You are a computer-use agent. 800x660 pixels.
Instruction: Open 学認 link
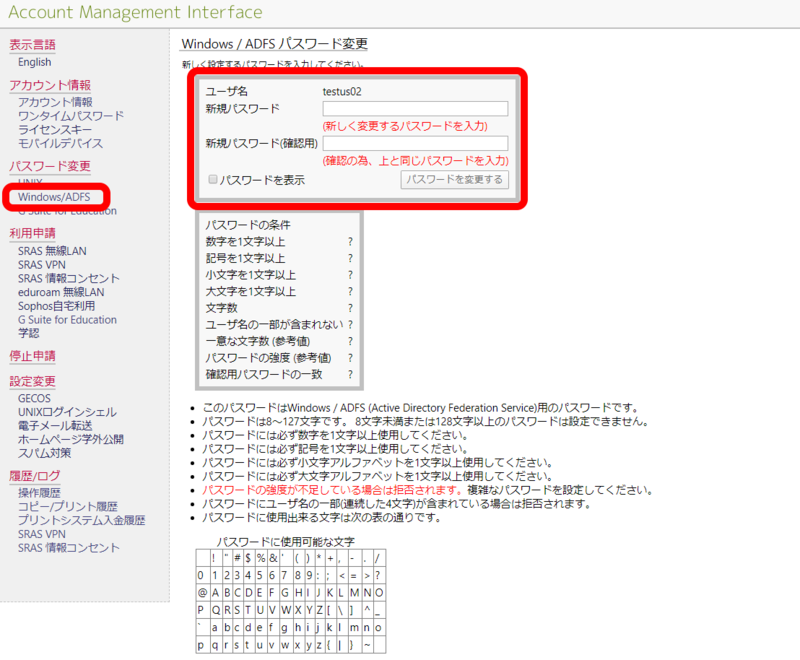[x=29, y=334]
